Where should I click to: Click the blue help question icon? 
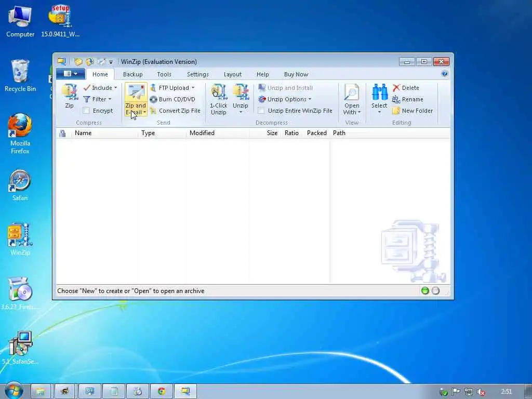pyautogui.click(x=445, y=74)
